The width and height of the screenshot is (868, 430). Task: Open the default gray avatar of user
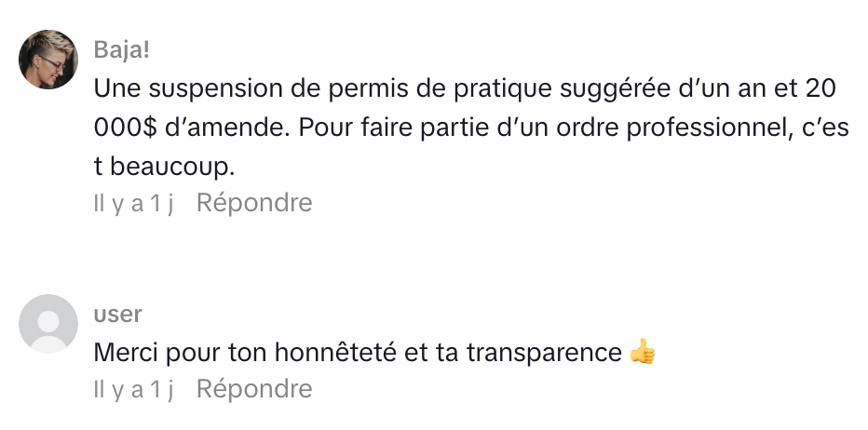click(48, 324)
